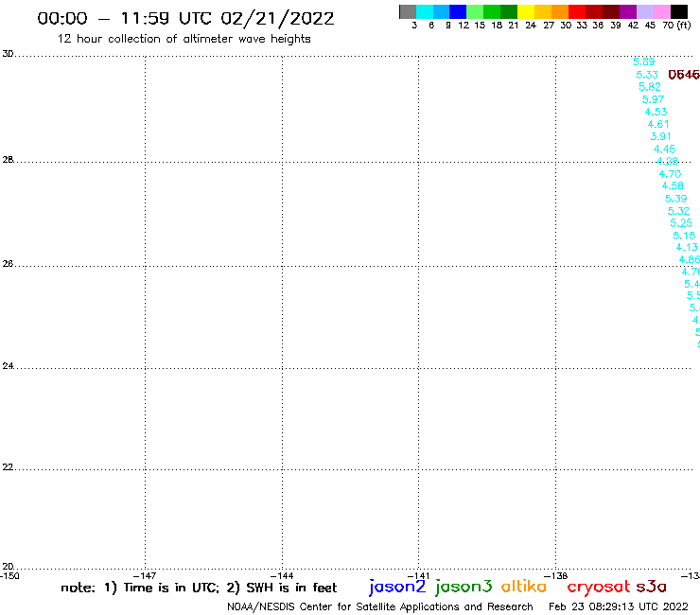Click the jason2 satellite label
Viewport: 700px width, 615px height.
(x=397, y=587)
